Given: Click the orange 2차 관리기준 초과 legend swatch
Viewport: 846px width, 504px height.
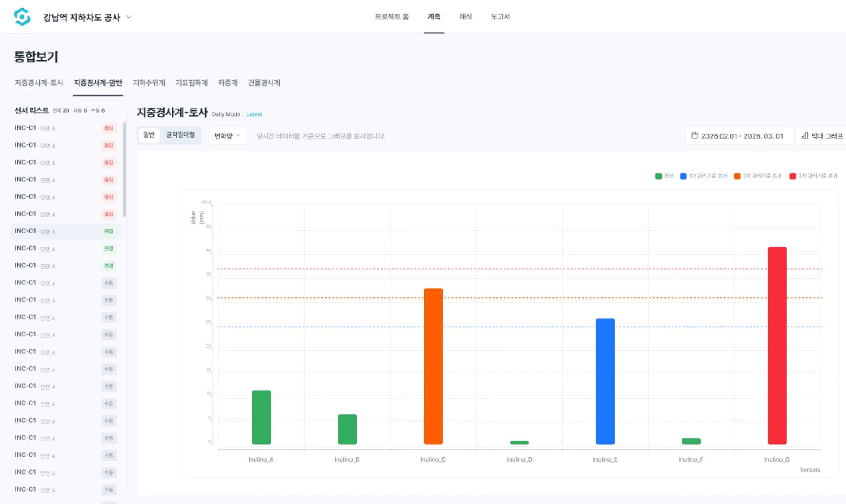Looking at the screenshot, I should (x=737, y=176).
